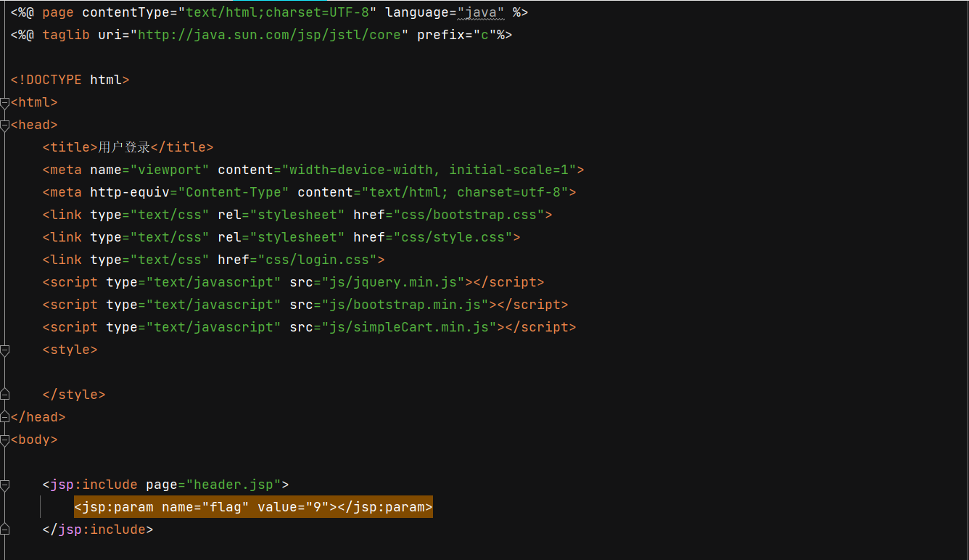Viewport: 969px width, 560px height.
Task: Click the "js/simpleCart.min.js" src value
Action: coord(409,327)
